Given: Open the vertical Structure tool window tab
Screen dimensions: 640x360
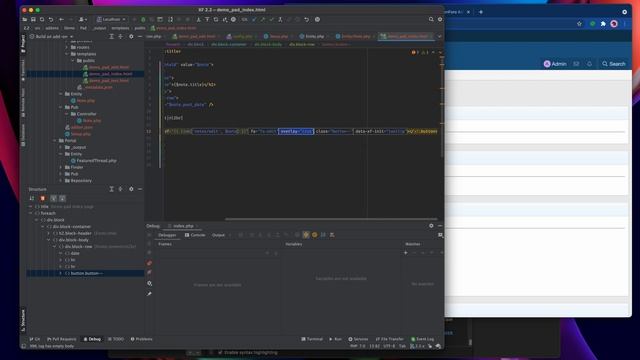Looking at the screenshot, I should (23, 319).
